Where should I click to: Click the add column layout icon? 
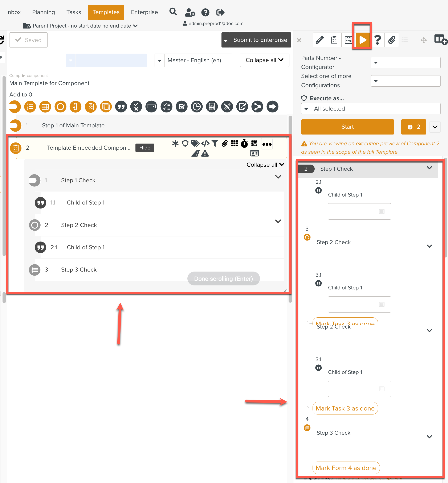point(440,40)
